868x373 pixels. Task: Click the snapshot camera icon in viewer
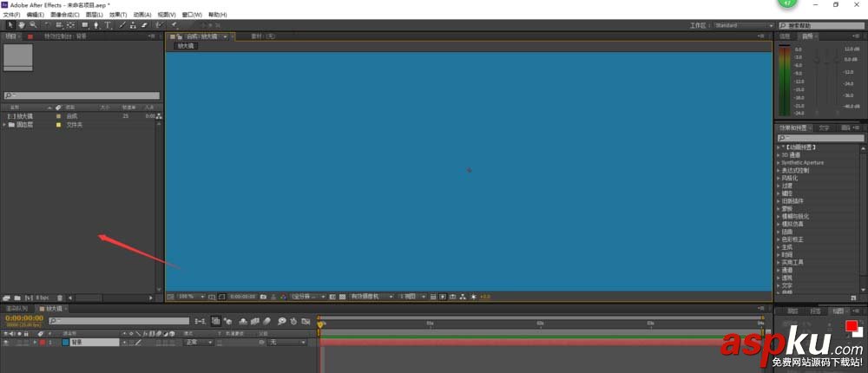point(263,297)
